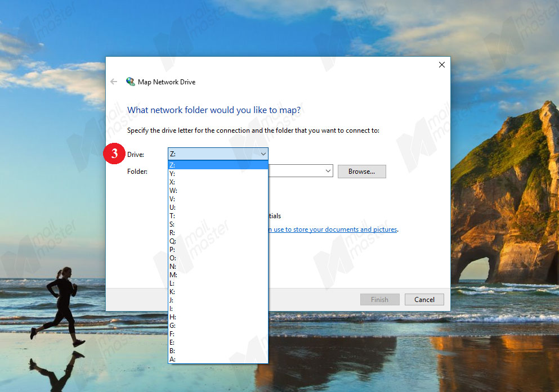Pick J: as the drive letter
The height and width of the screenshot is (392, 559).
[x=218, y=300]
